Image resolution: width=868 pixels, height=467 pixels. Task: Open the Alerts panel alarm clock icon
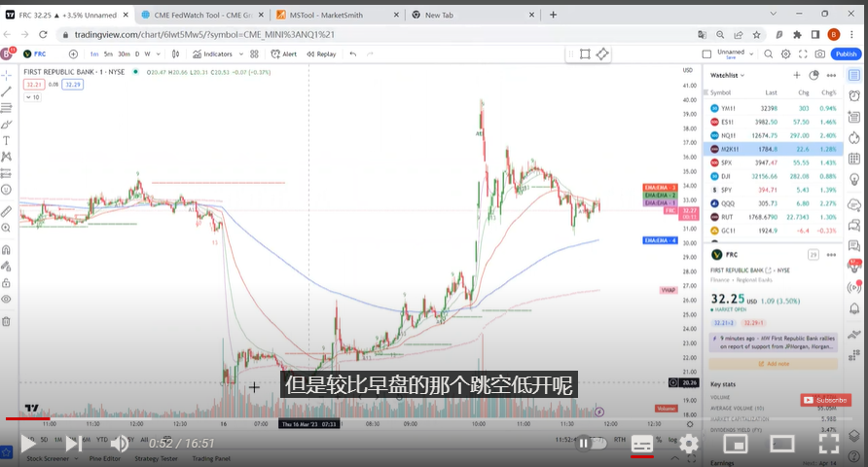tap(854, 95)
